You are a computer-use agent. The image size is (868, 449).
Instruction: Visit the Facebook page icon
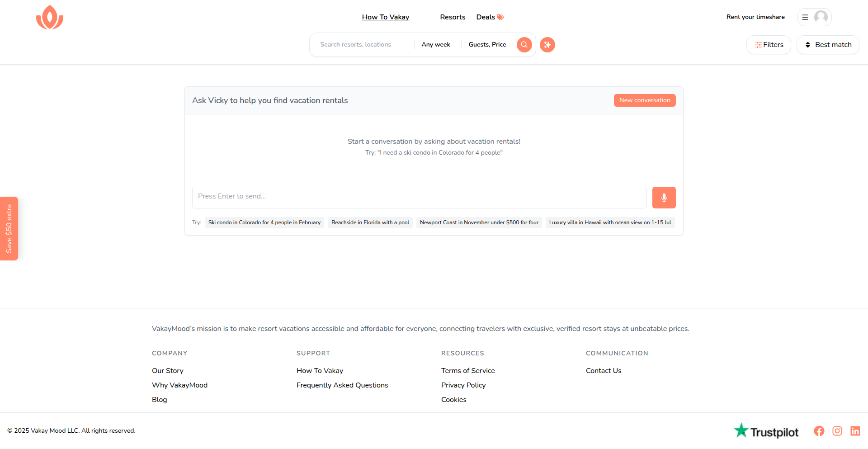(x=819, y=431)
